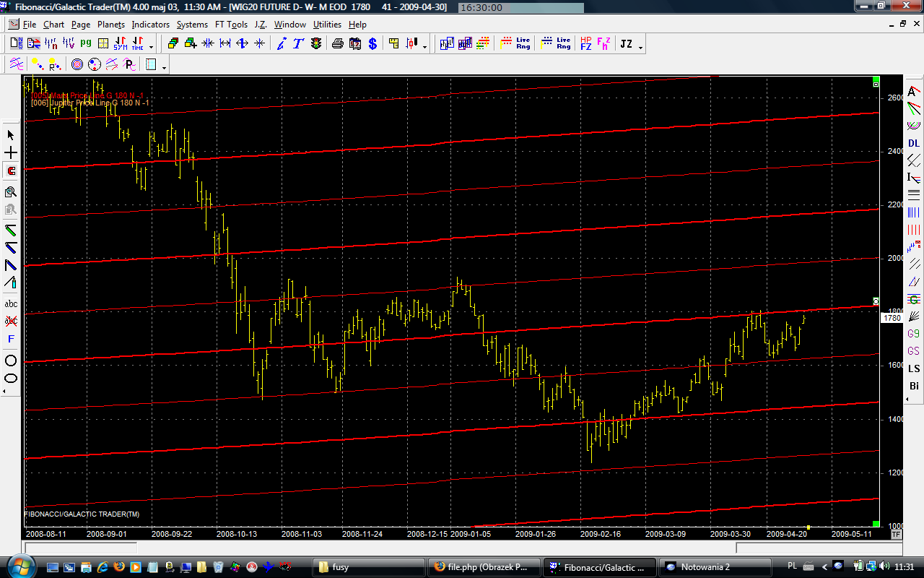Click the TF button at chart corner
Image resolution: width=924 pixels, height=578 pixels.
click(x=896, y=535)
